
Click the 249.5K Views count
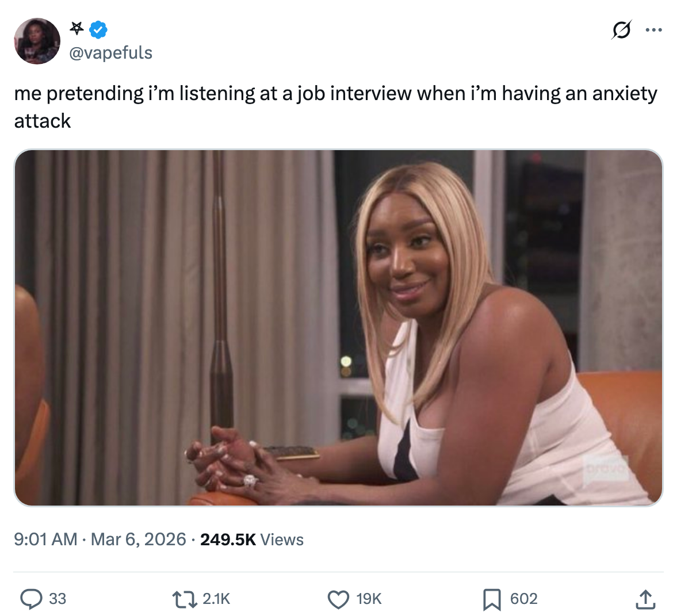[x=252, y=540]
